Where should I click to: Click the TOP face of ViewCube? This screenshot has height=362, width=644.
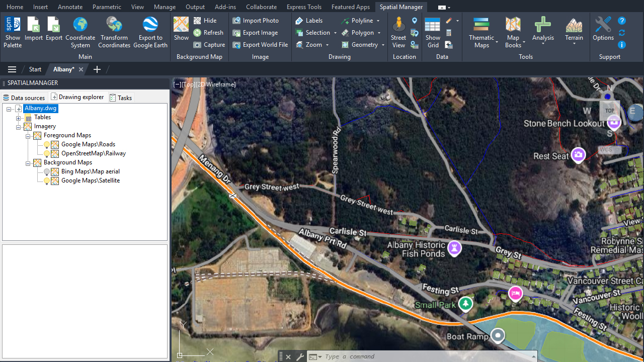point(609,111)
